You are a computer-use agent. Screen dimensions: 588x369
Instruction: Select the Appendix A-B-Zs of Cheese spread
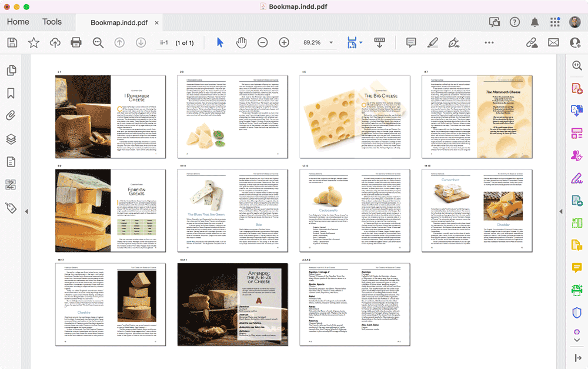click(233, 304)
